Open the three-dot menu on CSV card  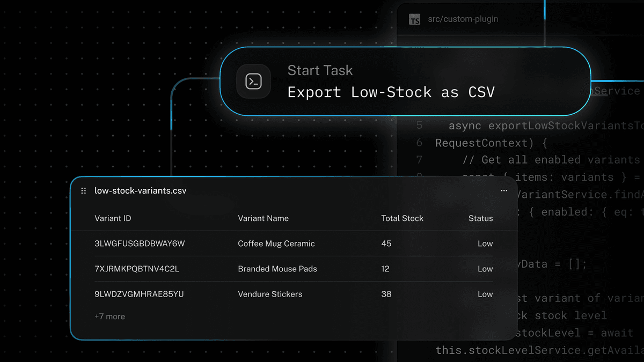click(503, 191)
